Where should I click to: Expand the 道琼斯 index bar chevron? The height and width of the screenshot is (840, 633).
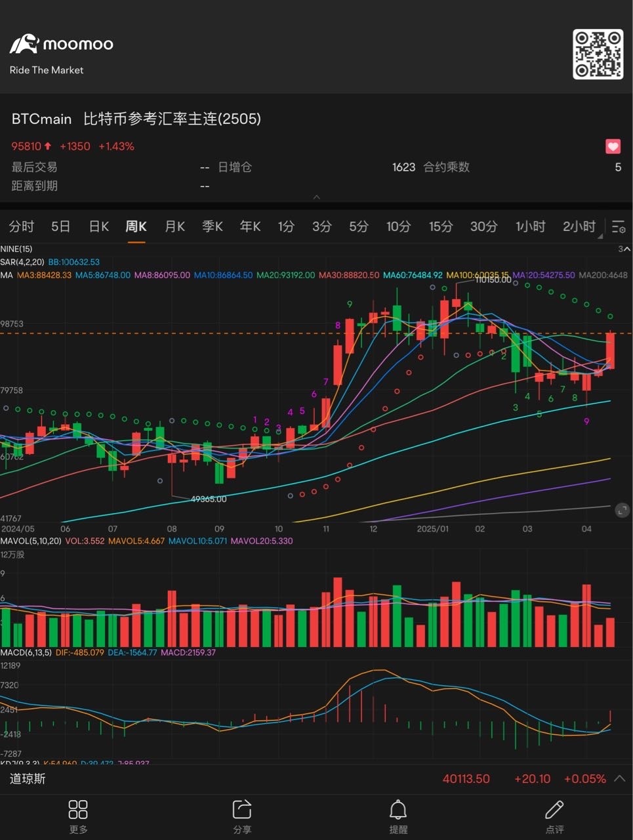point(619,778)
